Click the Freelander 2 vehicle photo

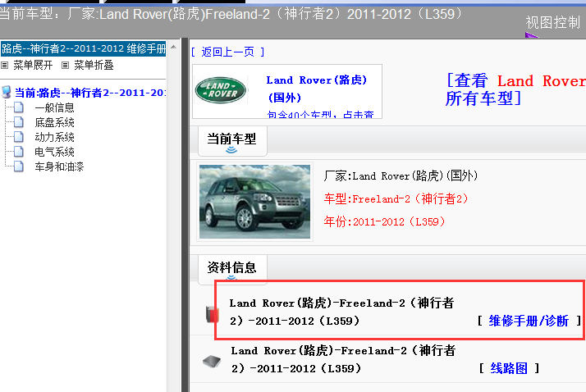coord(254,202)
